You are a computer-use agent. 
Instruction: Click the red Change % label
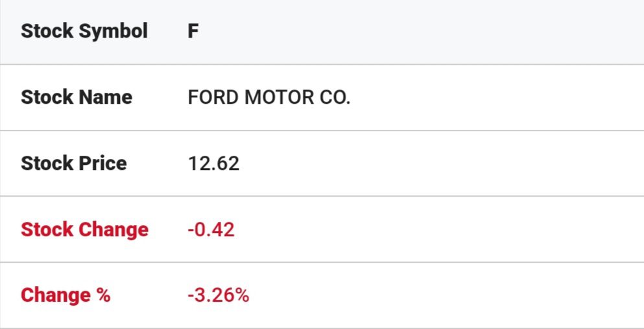66,295
